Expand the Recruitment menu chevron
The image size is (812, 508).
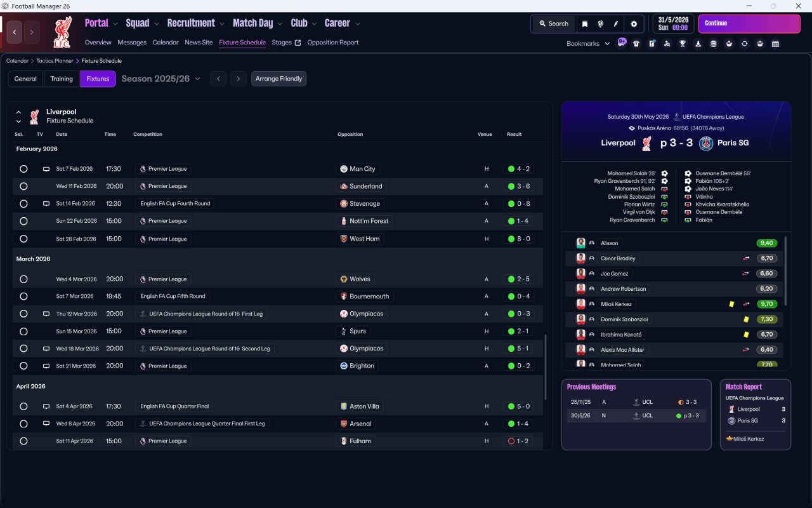click(x=222, y=23)
